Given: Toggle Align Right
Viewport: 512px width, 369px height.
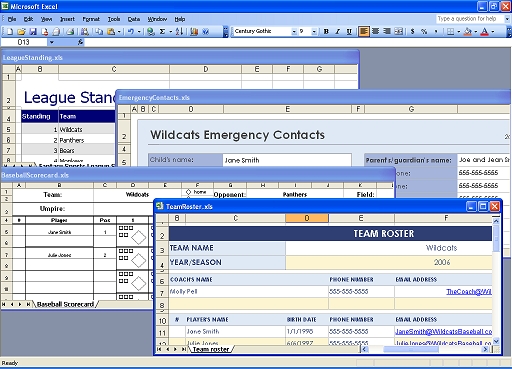Looking at the screenshot, I should click(x=387, y=31).
